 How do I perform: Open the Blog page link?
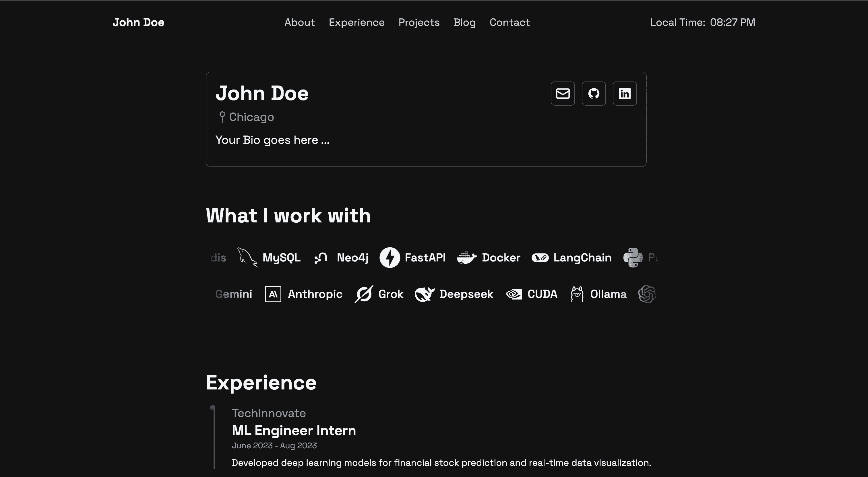click(464, 22)
